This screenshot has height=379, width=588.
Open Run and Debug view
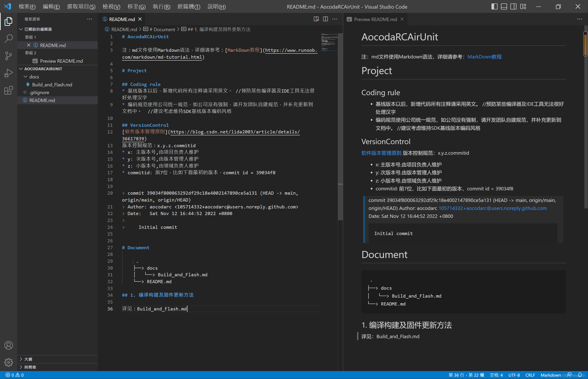(9, 73)
